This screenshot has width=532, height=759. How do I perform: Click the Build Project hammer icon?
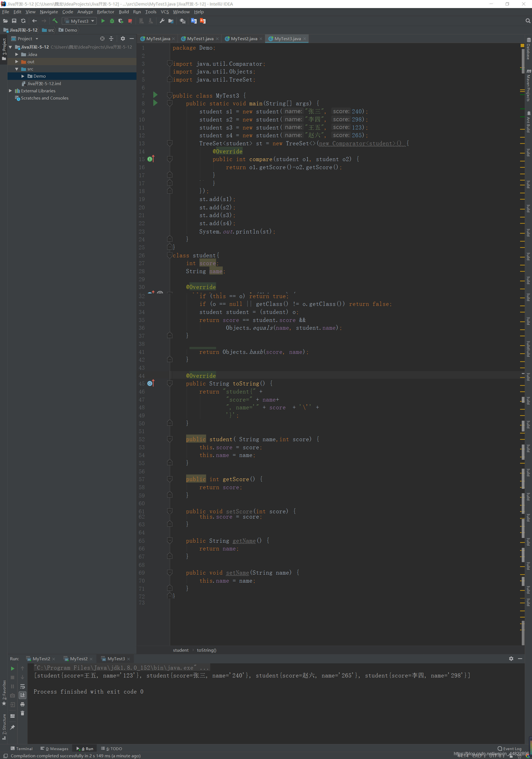point(55,21)
